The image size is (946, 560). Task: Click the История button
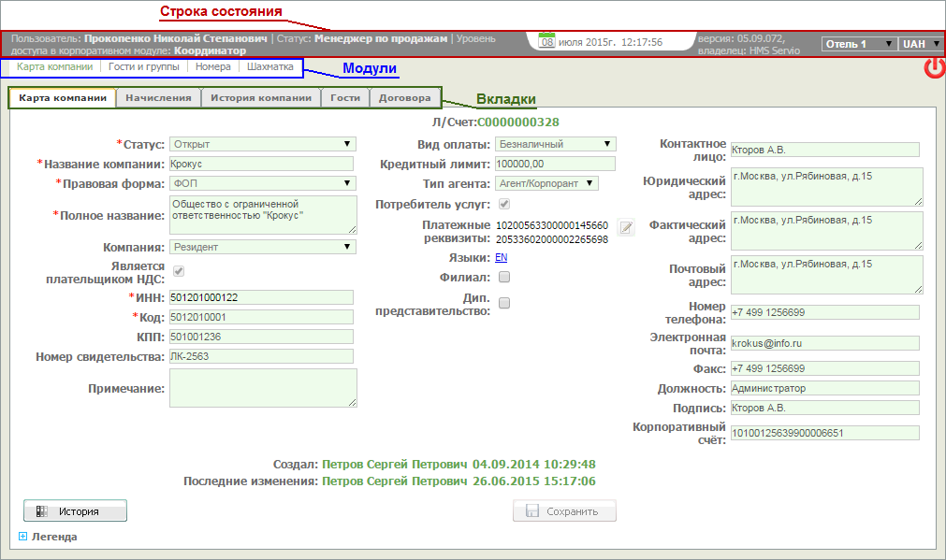[75, 511]
